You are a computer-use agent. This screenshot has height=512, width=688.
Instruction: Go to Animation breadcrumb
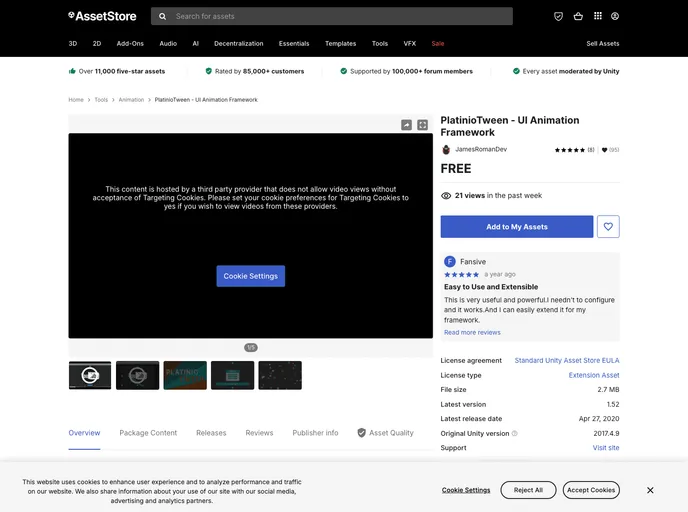click(131, 100)
